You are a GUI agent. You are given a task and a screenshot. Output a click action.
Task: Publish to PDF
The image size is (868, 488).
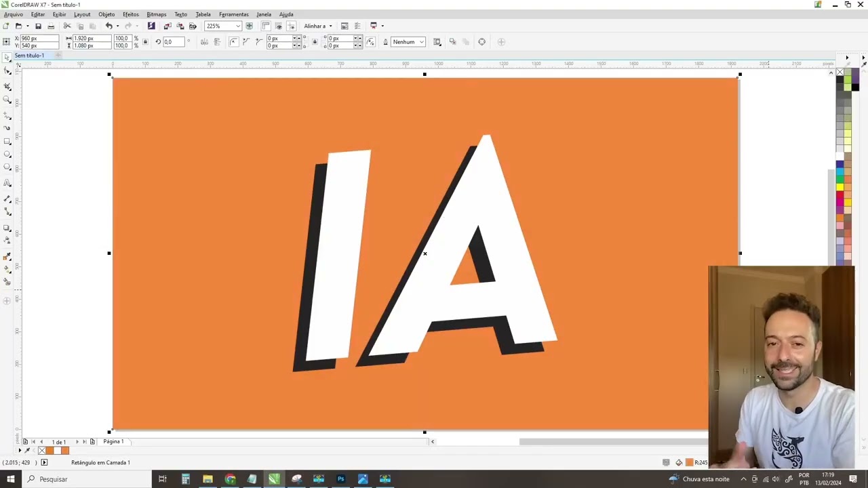(193, 26)
